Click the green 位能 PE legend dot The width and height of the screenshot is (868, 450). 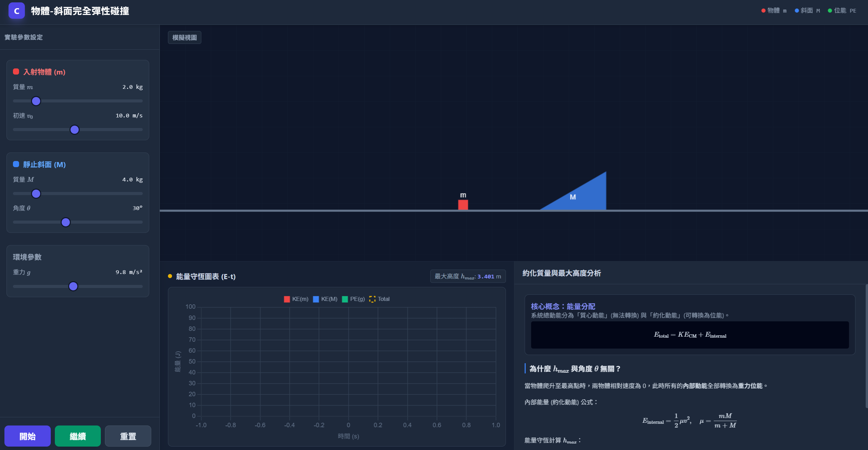click(x=830, y=11)
